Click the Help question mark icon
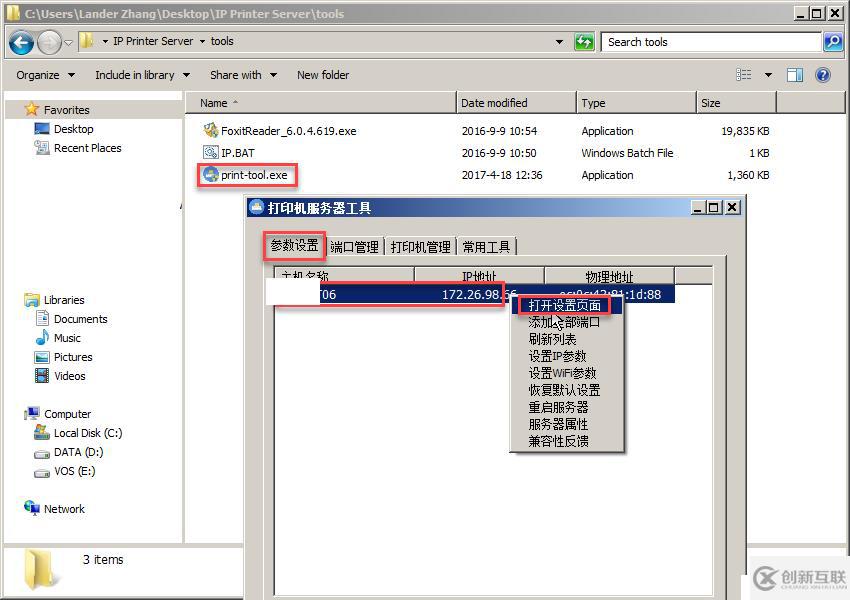This screenshot has width=850, height=600. (x=823, y=75)
